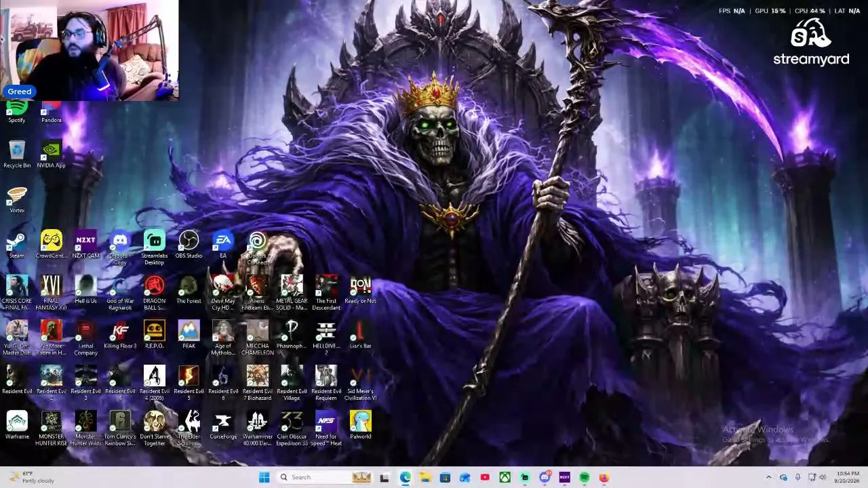868x488 pixels.
Task: Select the God of War Ragnarok icon
Action: point(120,293)
